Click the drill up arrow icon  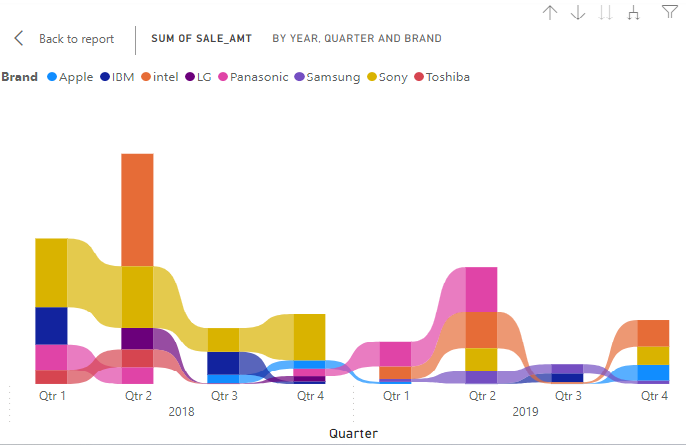click(549, 13)
